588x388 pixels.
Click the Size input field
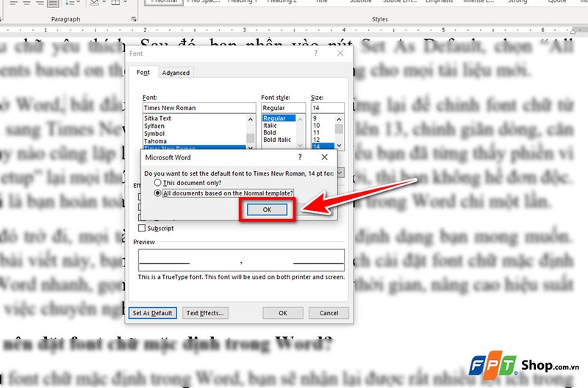tap(327, 108)
